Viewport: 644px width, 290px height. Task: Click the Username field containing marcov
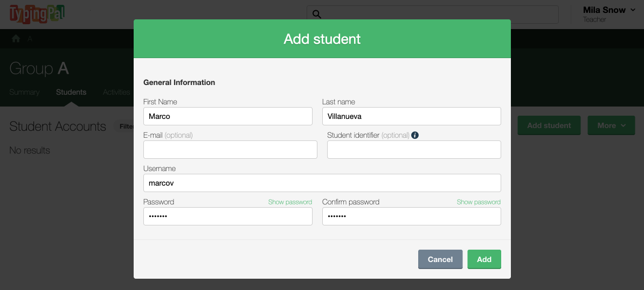pyautogui.click(x=322, y=183)
